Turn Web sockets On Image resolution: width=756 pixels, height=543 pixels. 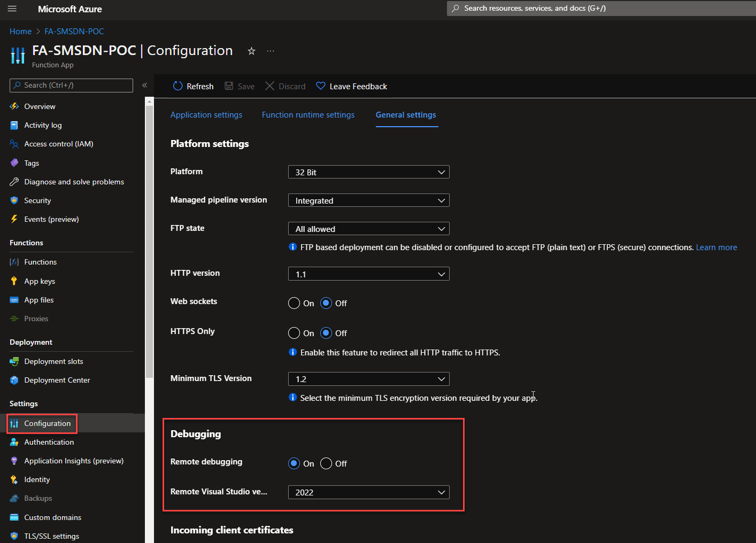tap(294, 303)
